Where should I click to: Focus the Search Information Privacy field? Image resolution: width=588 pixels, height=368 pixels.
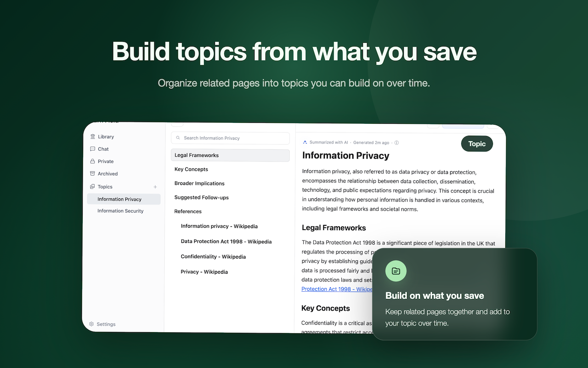tap(230, 138)
